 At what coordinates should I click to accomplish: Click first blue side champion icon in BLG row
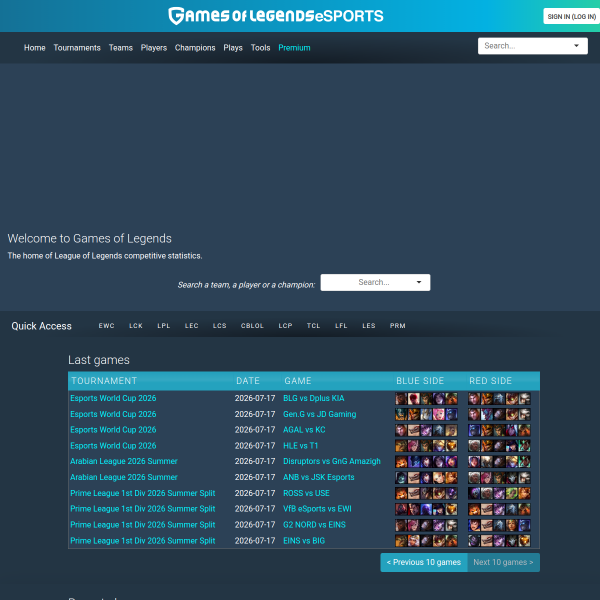pos(401,398)
